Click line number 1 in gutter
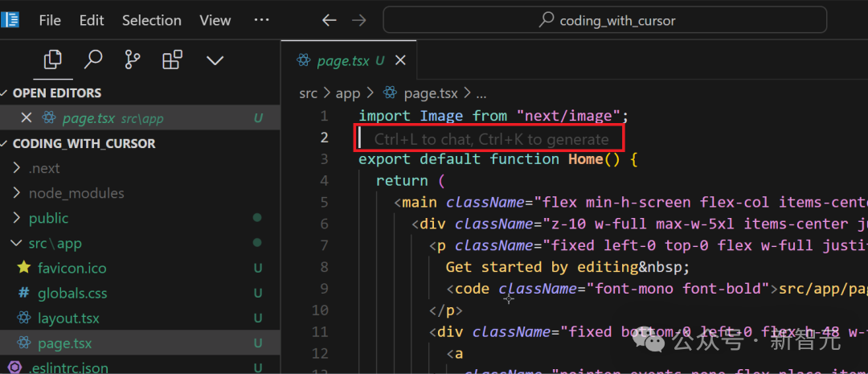The image size is (868, 374). [x=324, y=116]
